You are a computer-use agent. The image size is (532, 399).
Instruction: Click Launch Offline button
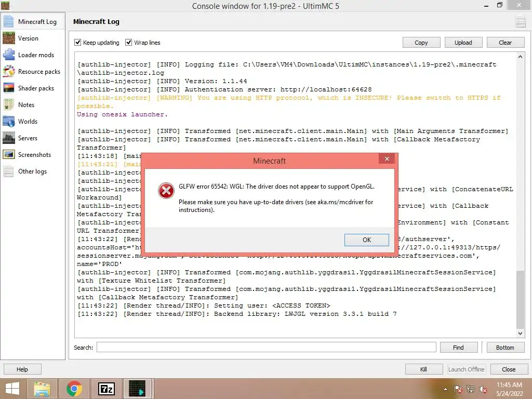pos(466,369)
